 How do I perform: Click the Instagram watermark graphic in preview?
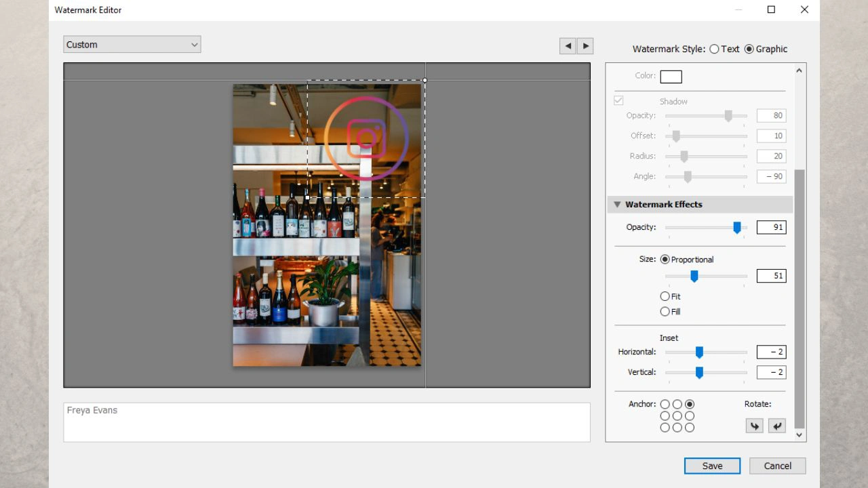click(x=366, y=139)
